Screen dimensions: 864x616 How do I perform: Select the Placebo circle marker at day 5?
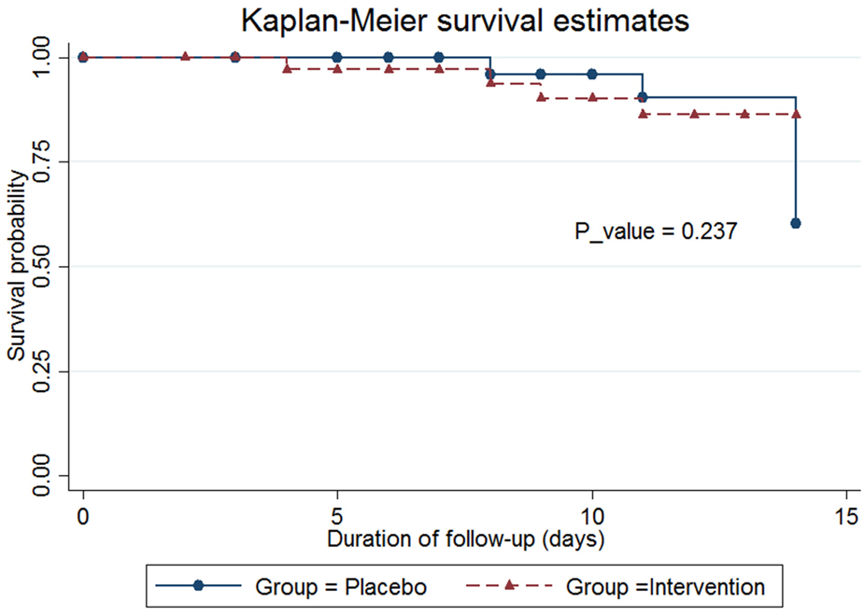click(x=337, y=57)
